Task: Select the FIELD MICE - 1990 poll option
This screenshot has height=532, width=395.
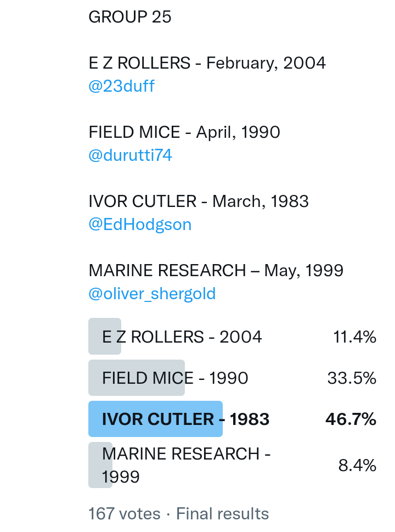Action: 175,378
